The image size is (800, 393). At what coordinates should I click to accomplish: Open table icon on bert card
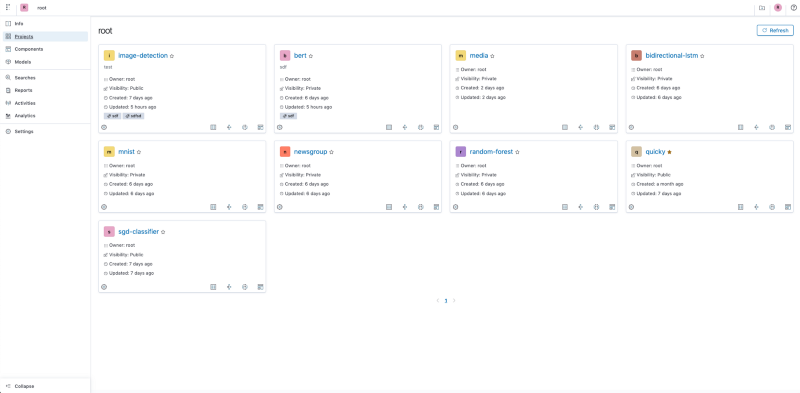tap(389, 127)
